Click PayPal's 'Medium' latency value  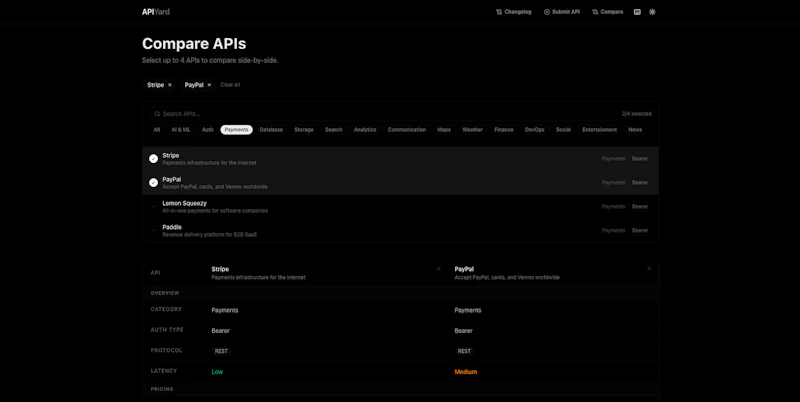coord(466,372)
